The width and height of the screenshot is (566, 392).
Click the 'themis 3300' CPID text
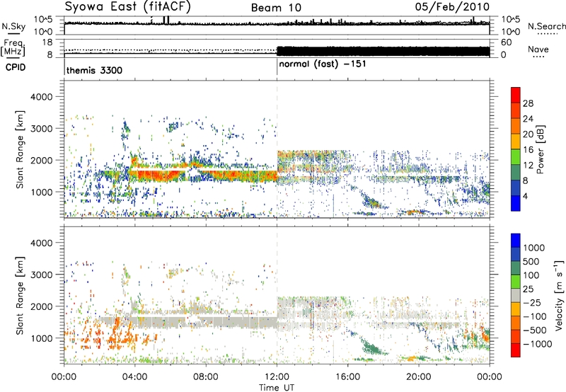pyautogui.click(x=94, y=70)
